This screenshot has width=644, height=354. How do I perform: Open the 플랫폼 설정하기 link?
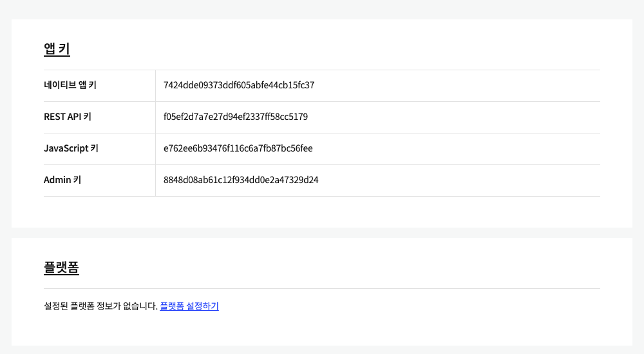pyautogui.click(x=189, y=306)
